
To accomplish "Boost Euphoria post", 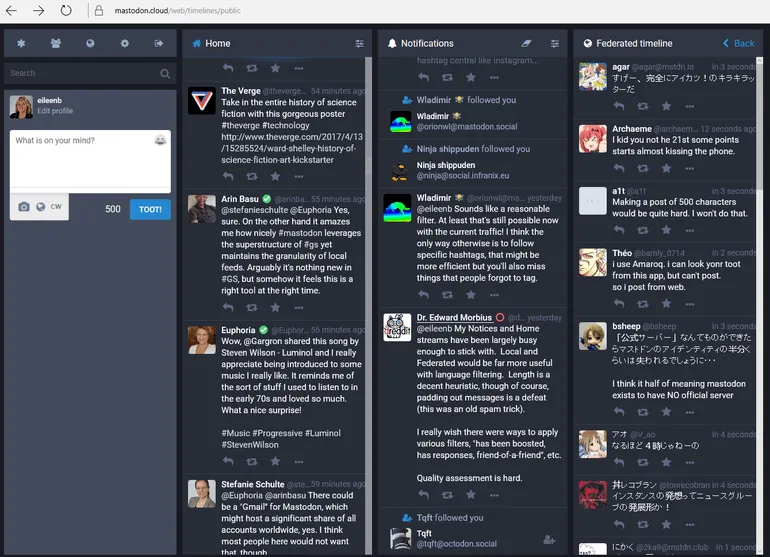I will [252, 461].
